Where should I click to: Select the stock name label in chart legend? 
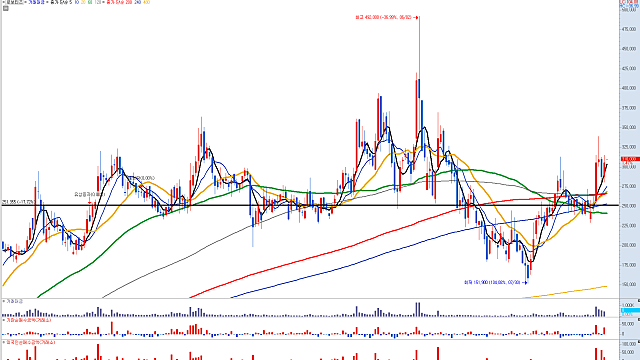15,2
